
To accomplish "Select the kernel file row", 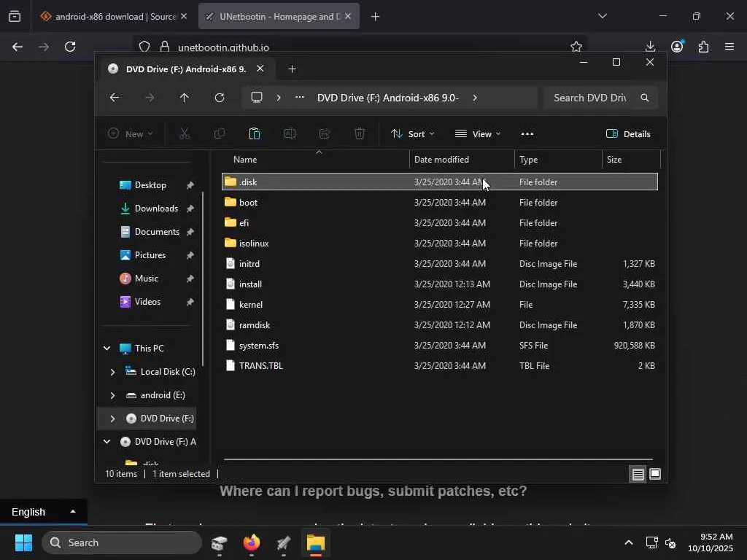I will pos(440,304).
